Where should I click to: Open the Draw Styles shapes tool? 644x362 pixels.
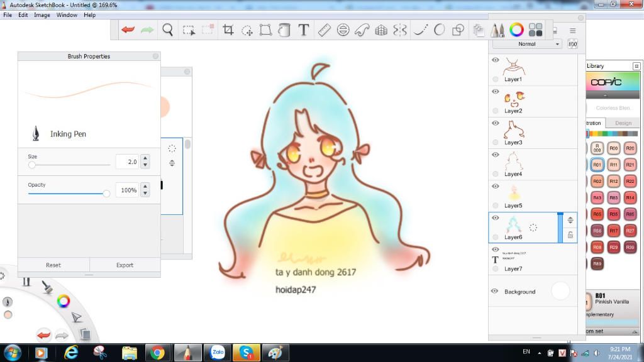pos(458,30)
